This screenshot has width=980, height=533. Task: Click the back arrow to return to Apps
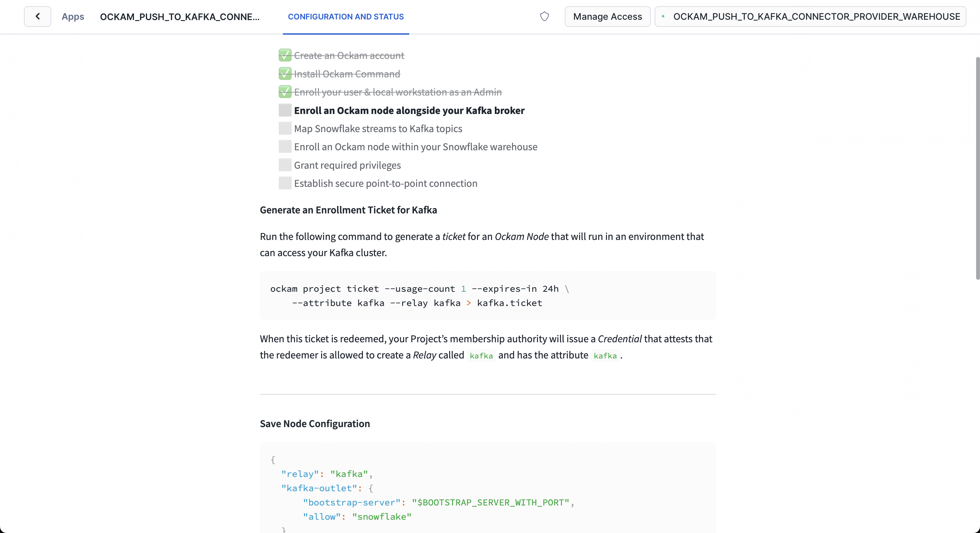pos(38,17)
